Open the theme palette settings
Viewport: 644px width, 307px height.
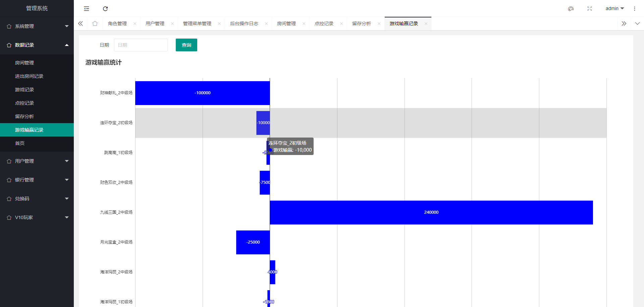(571, 8)
